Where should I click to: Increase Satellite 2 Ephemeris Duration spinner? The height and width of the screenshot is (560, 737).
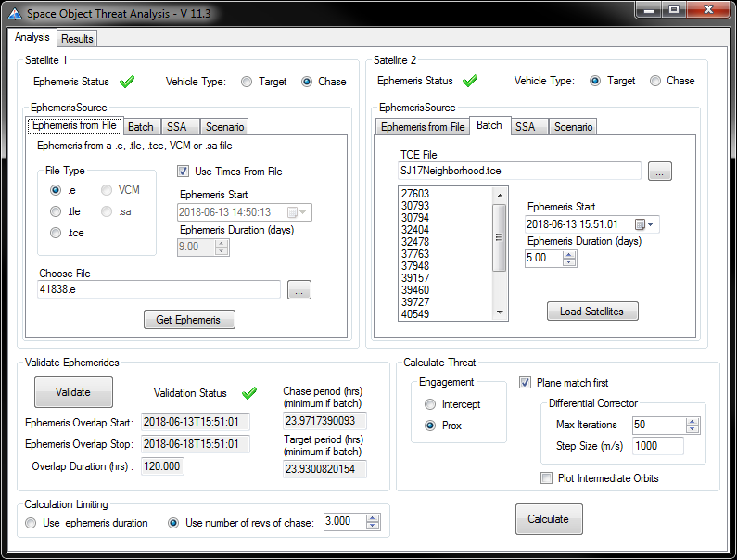pyautogui.click(x=569, y=254)
